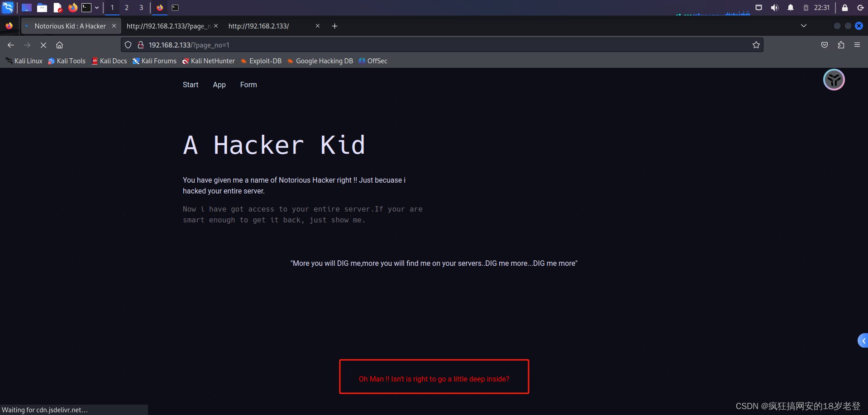Click the A Hacker Kid heading
This screenshot has width=868, height=415.
274,146
